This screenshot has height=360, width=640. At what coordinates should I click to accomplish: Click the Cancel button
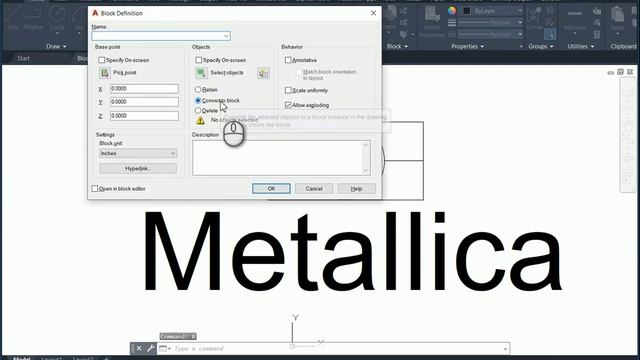coord(314,189)
